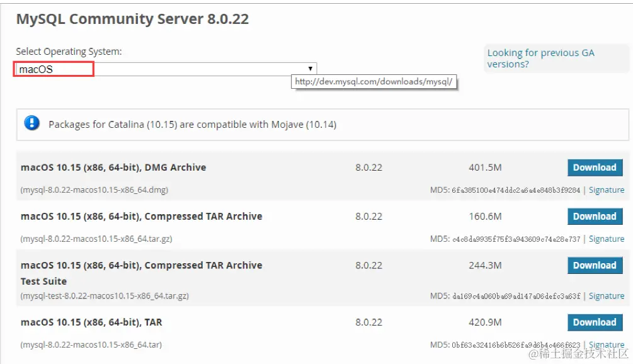Image resolution: width=633 pixels, height=364 pixels.
Task: Download the Compressed TAR Archive Test Suite
Action: [x=595, y=266]
